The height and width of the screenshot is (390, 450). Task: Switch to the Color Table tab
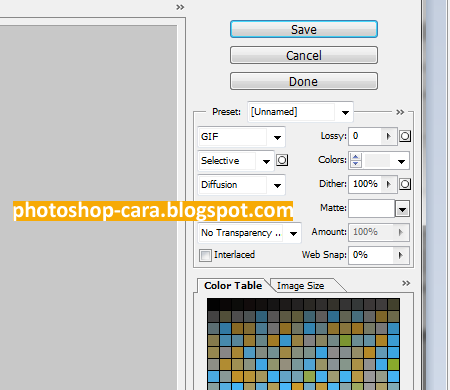point(233,286)
